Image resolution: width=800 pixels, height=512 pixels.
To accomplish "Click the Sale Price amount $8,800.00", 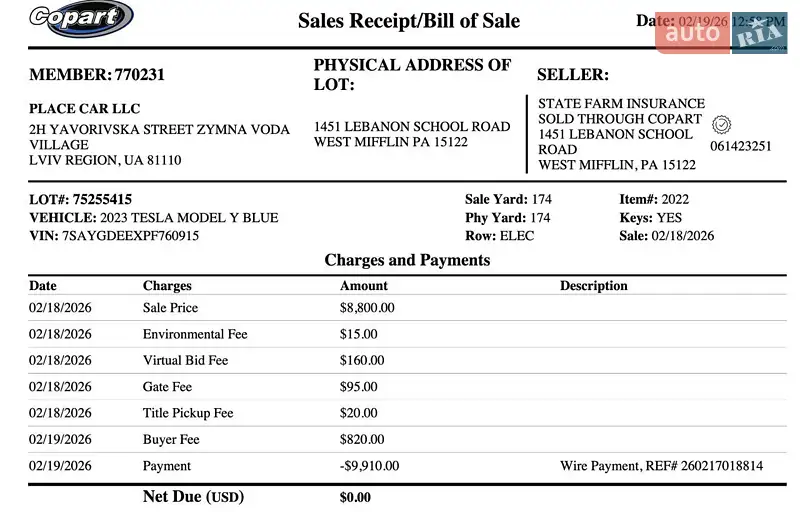I will tap(367, 308).
